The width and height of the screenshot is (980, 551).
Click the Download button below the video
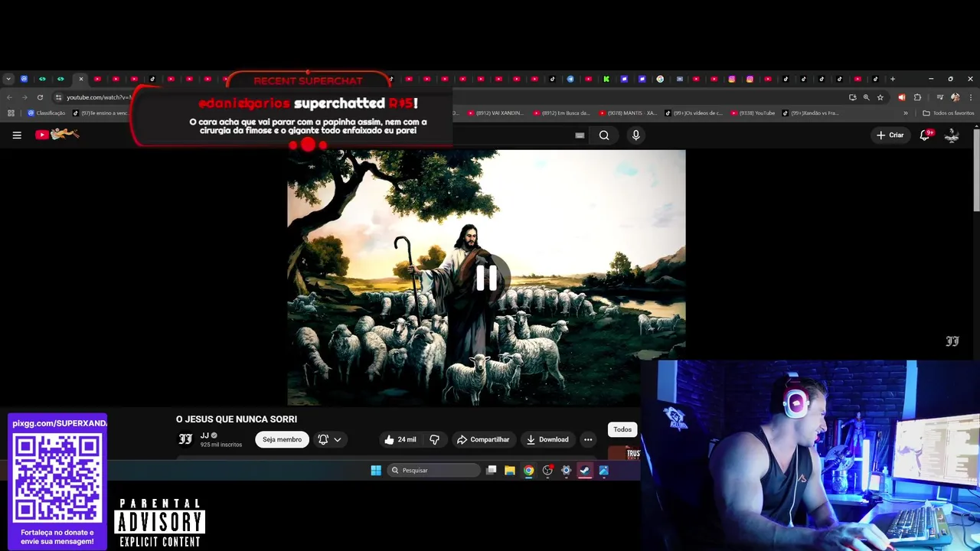[547, 439]
